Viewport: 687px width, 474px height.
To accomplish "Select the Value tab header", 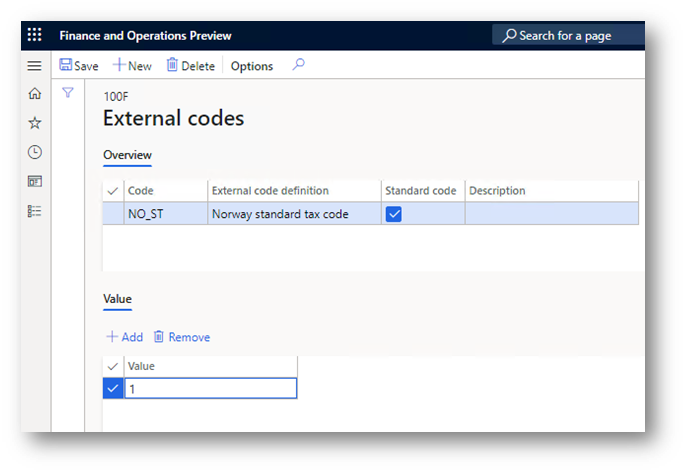I will pyautogui.click(x=117, y=299).
